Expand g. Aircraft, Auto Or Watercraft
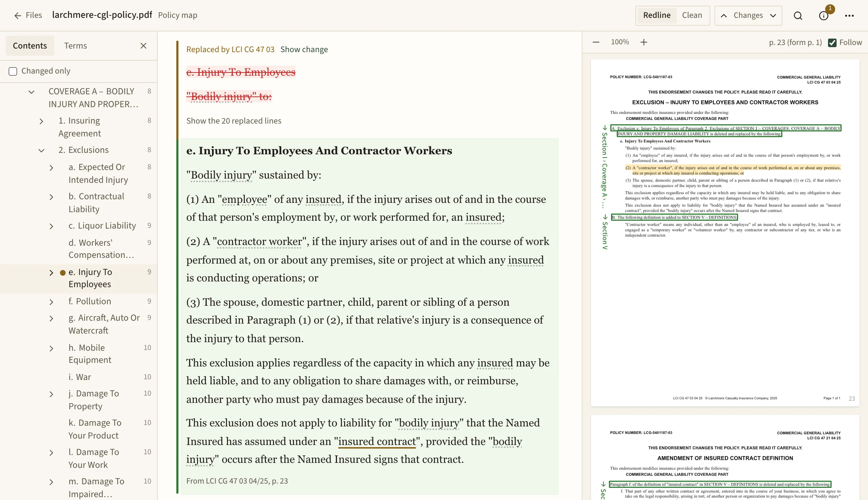 [x=51, y=319]
